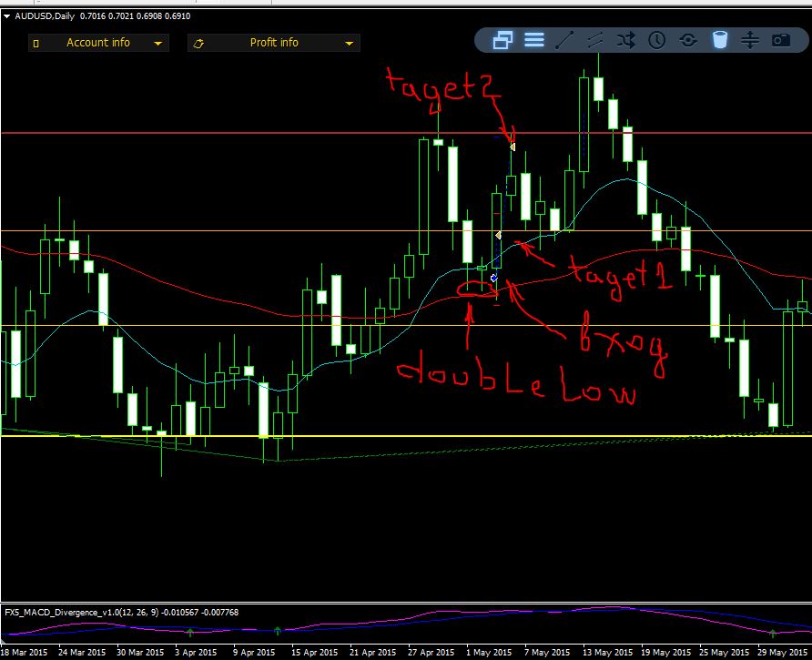This screenshot has width=812, height=660.
Task: Click the 3 Apr 2015 date label
Action: click(195, 652)
